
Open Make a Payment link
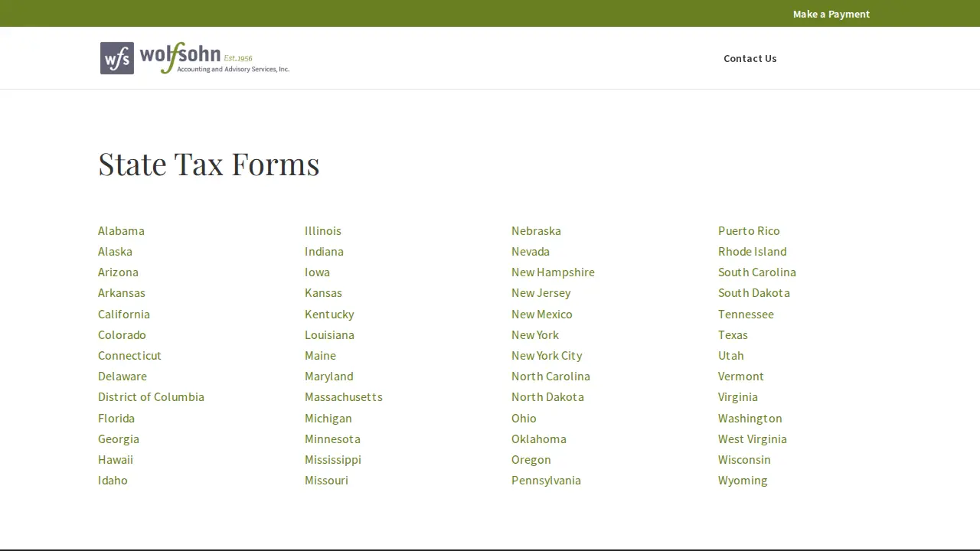(x=831, y=14)
